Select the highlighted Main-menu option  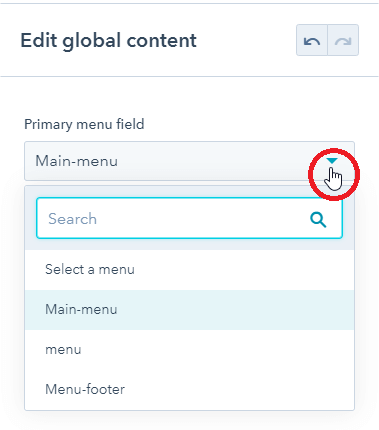click(189, 310)
